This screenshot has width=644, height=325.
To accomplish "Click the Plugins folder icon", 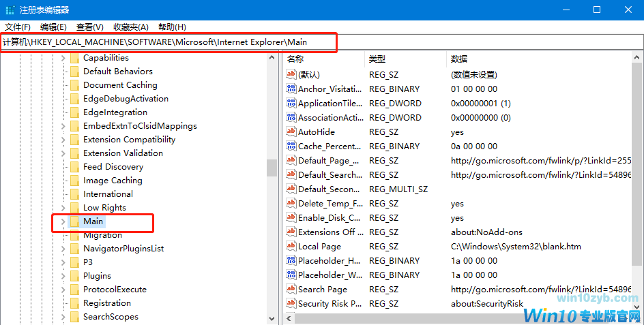I will point(74,276).
